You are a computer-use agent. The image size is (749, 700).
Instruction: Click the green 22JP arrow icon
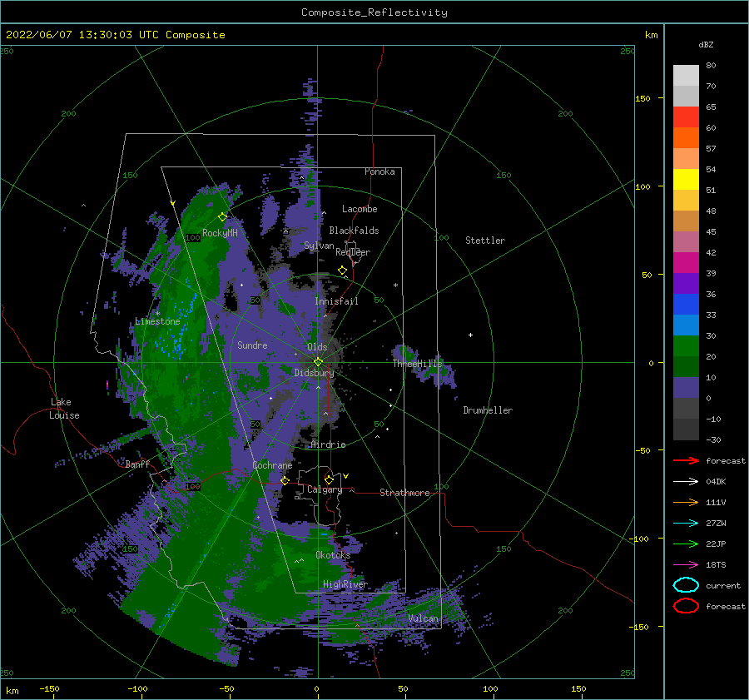(x=686, y=544)
